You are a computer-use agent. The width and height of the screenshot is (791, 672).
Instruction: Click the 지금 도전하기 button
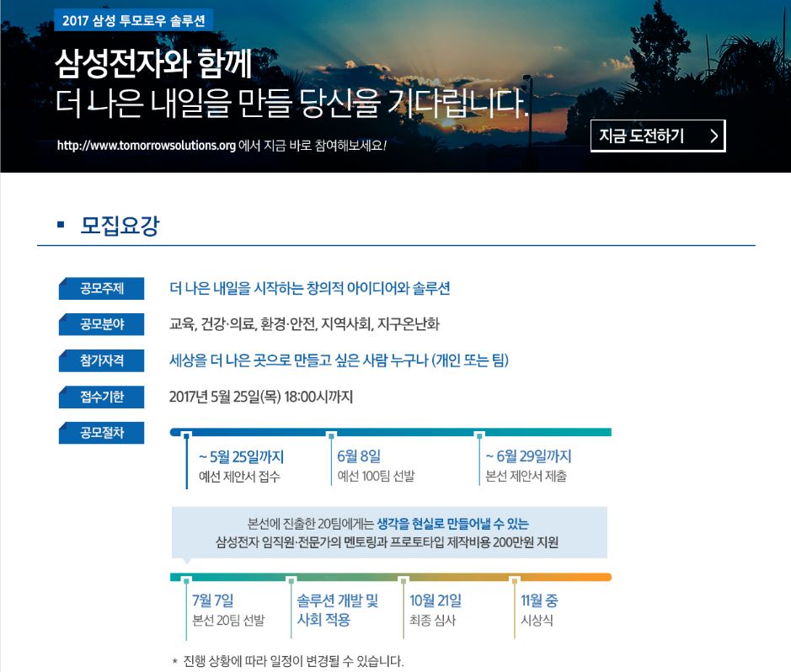658,136
